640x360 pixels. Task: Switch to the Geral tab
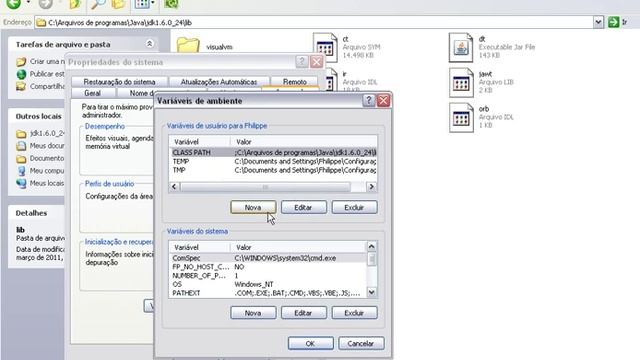coord(93,93)
